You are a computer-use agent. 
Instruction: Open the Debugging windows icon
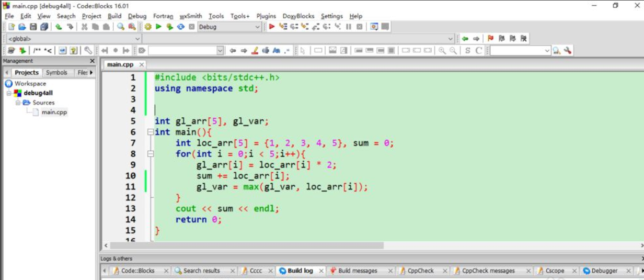[x=374, y=27]
